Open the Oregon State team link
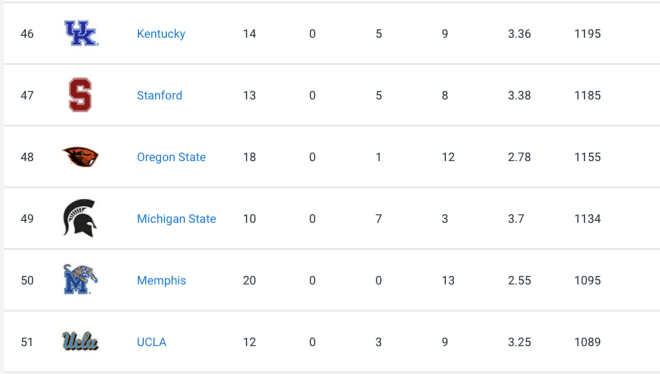The height and width of the screenshot is (374, 660). (x=171, y=157)
